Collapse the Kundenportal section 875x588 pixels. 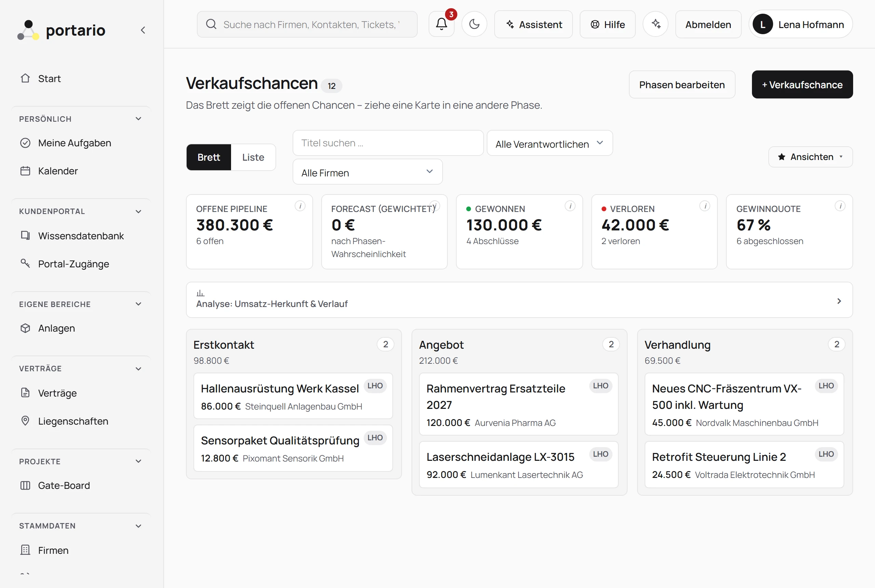82,212
